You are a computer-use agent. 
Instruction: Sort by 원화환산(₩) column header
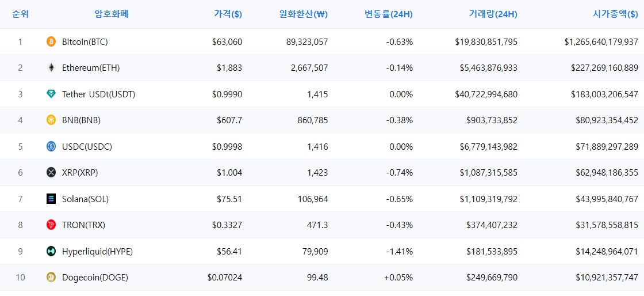click(x=302, y=14)
